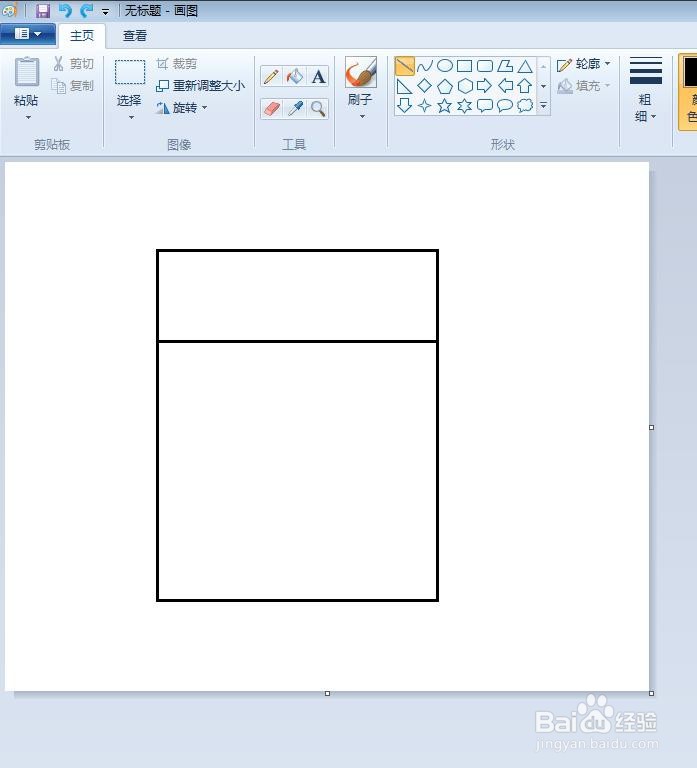The width and height of the screenshot is (697, 768).
Task: Click the 裁剪 button
Action: (x=176, y=64)
